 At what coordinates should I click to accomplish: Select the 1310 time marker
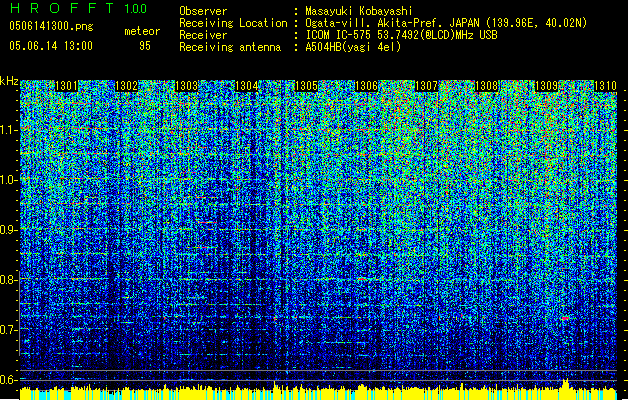(x=605, y=87)
